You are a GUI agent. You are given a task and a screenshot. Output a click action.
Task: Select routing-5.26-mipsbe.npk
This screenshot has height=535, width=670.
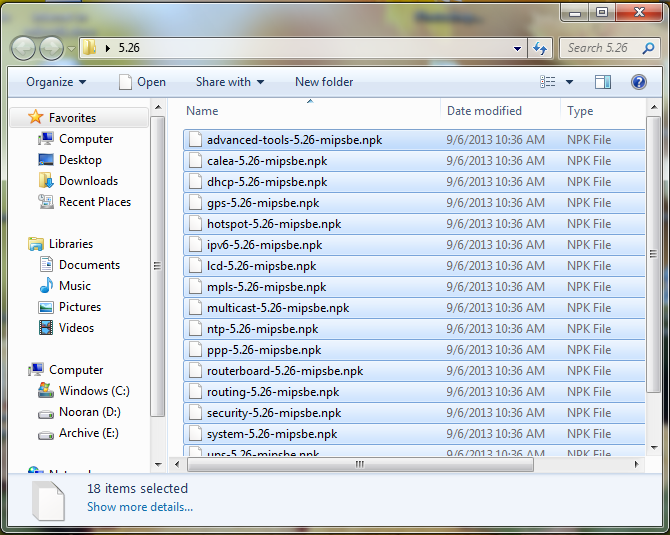tap(414, 392)
